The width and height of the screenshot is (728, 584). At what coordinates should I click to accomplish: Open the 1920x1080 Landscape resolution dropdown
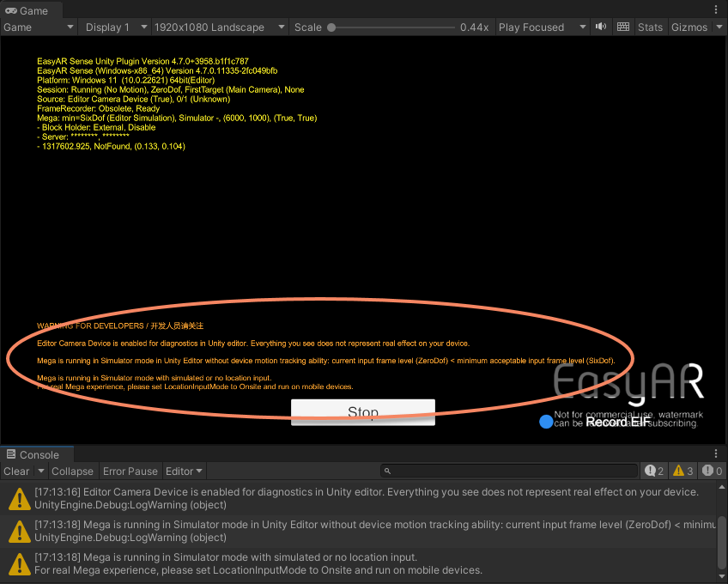coord(220,27)
